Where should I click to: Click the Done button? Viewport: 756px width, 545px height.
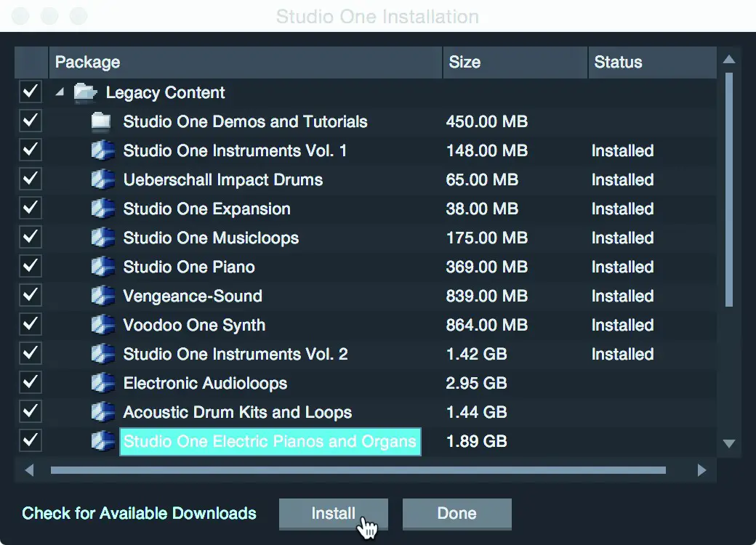[x=457, y=514]
